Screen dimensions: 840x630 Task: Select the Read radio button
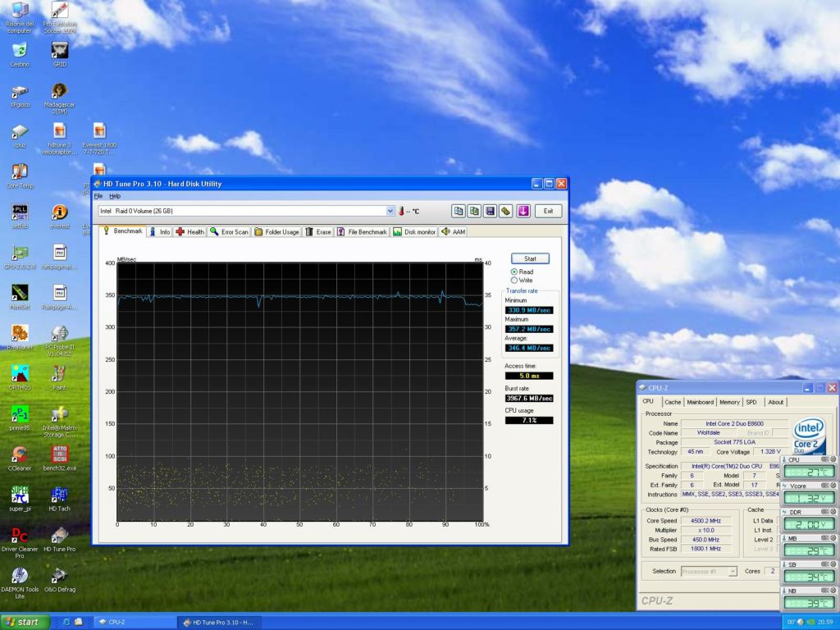pyautogui.click(x=514, y=272)
